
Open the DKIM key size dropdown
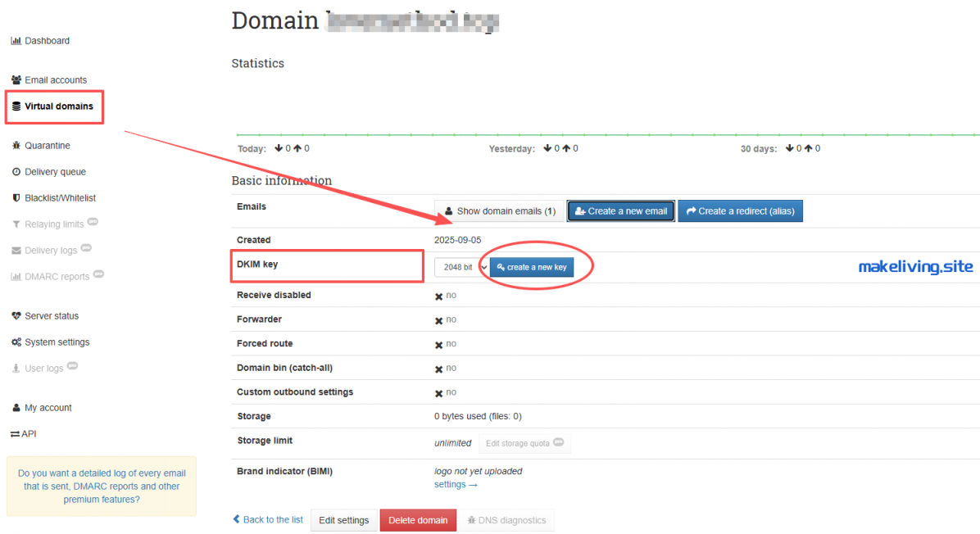pos(460,266)
